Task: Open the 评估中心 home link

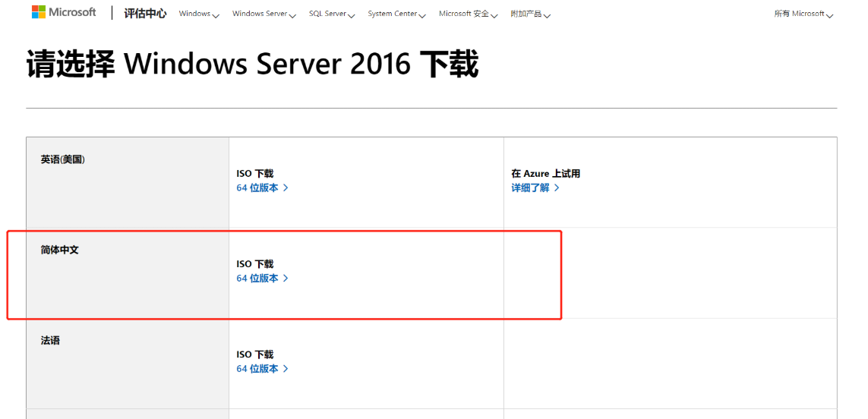Action: pos(145,14)
